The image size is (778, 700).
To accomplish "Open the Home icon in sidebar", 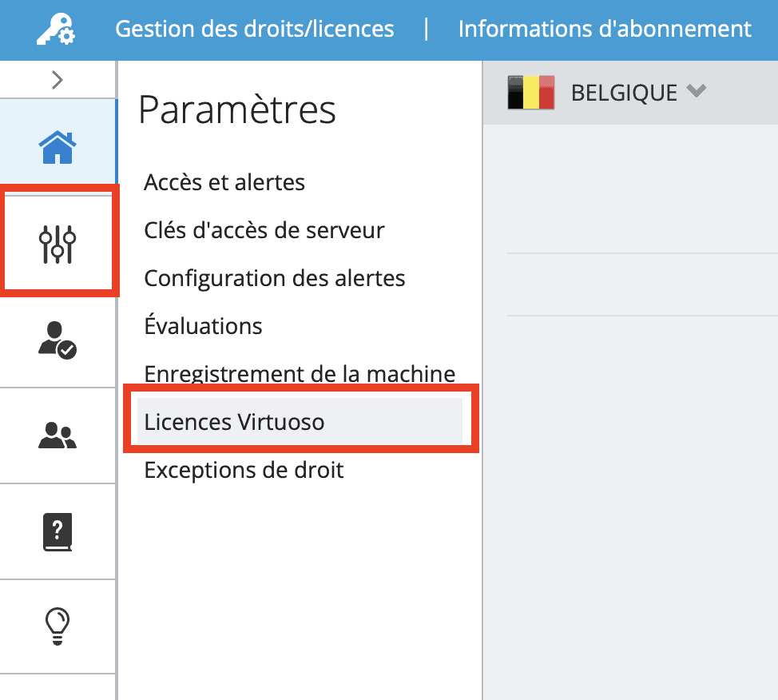I will (x=58, y=147).
